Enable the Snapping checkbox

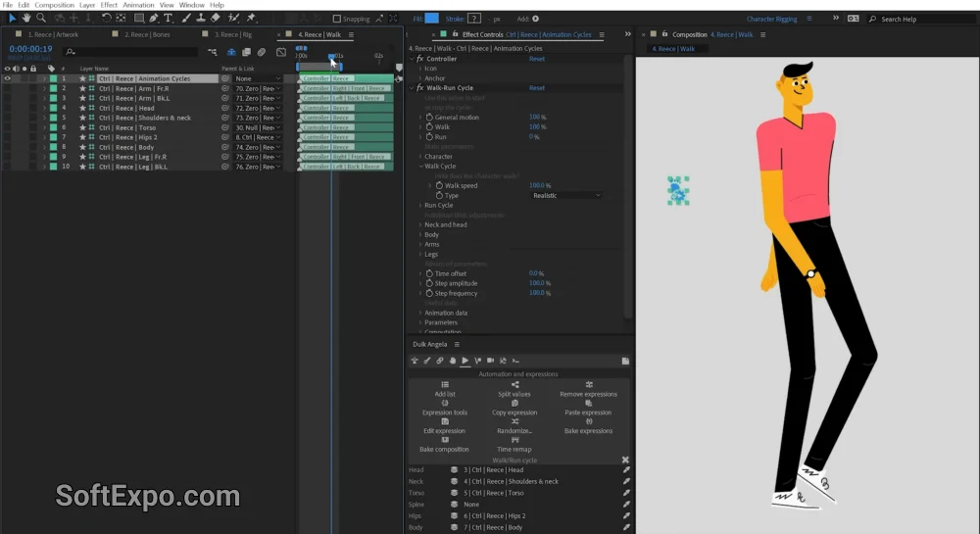(x=337, y=19)
